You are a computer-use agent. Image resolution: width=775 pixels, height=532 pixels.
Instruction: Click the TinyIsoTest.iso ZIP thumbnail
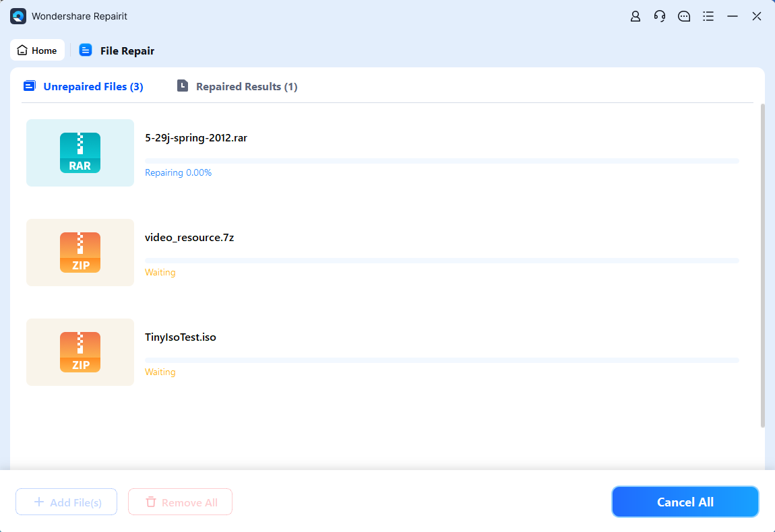pos(80,352)
